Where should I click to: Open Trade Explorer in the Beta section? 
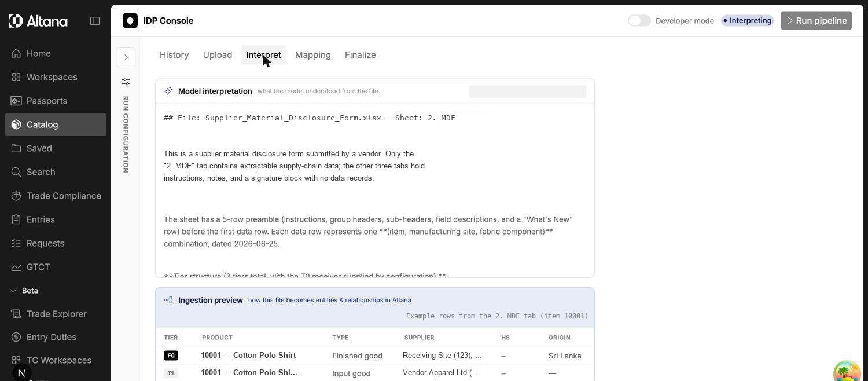tap(56, 314)
